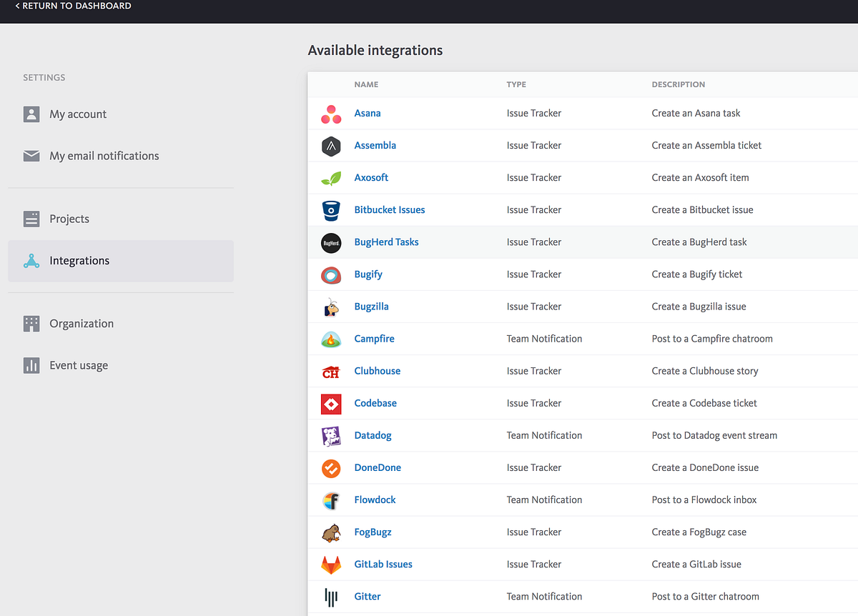Open the Clubhouse integration

[377, 371]
